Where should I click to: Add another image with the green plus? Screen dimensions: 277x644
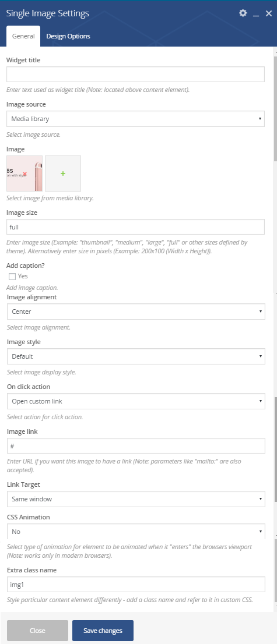point(63,174)
